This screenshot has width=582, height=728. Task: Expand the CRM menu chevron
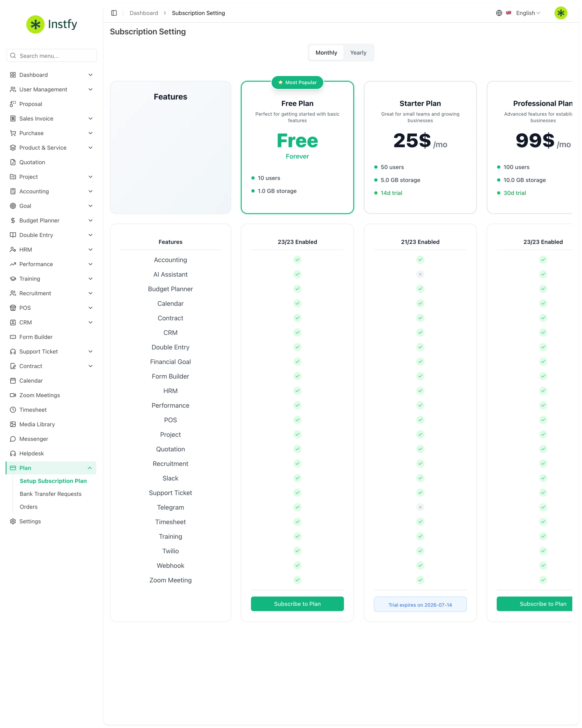click(91, 322)
